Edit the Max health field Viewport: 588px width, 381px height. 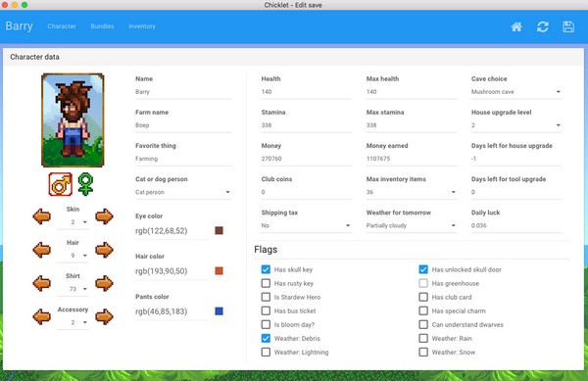411,92
